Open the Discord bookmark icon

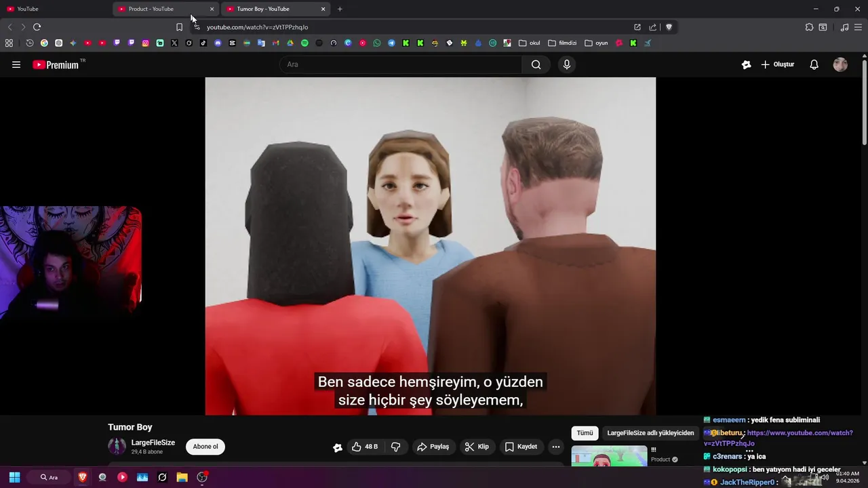[218, 43]
